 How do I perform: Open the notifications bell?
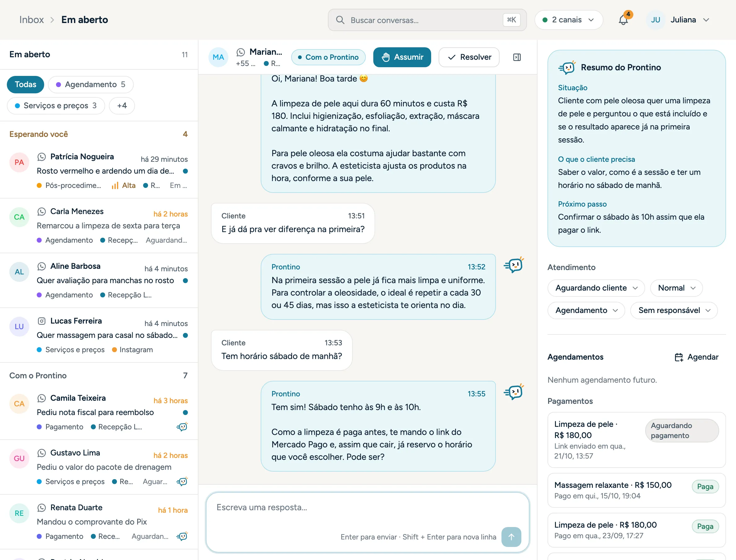(623, 20)
